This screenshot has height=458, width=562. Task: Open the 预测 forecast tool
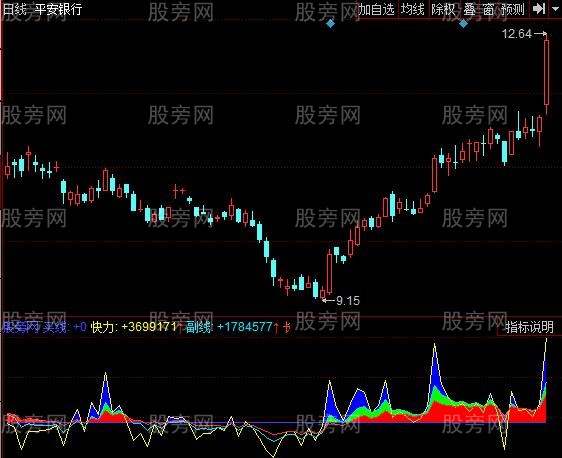(513, 9)
